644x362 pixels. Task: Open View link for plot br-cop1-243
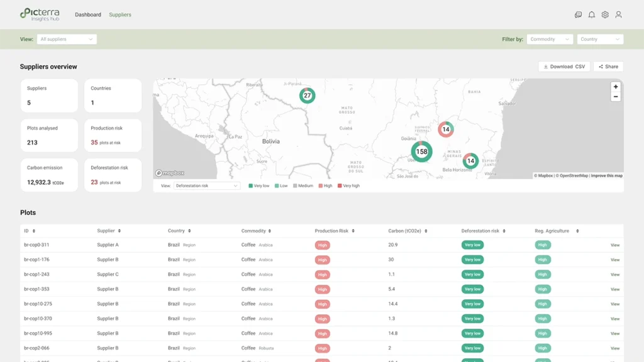(615, 275)
